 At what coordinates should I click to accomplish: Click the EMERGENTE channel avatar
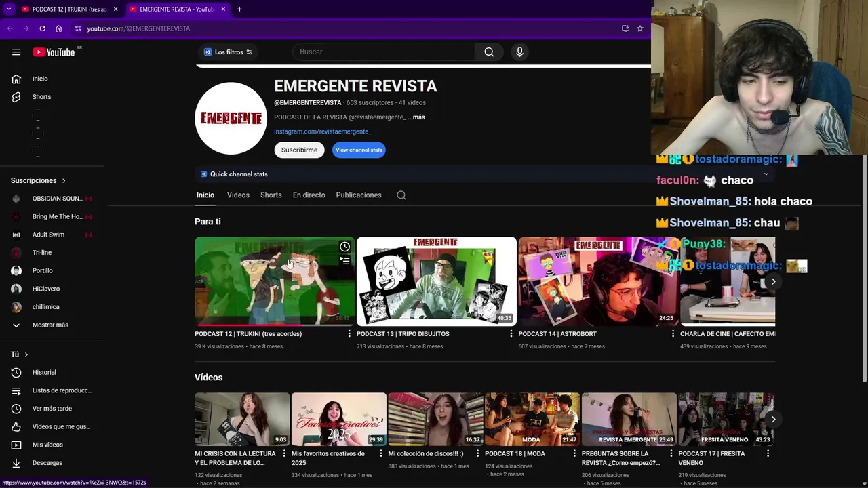click(231, 119)
